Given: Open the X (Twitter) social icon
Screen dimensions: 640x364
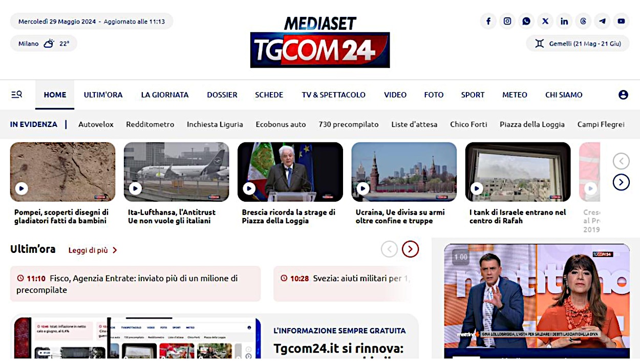Looking at the screenshot, I should [x=545, y=21].
